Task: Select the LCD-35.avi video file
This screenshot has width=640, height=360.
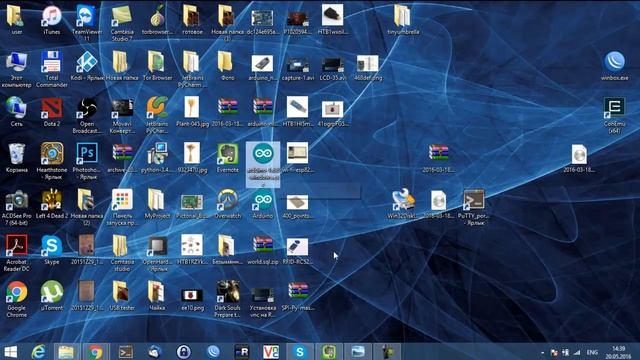Action: pyautogui.click(x=333, y=65)
